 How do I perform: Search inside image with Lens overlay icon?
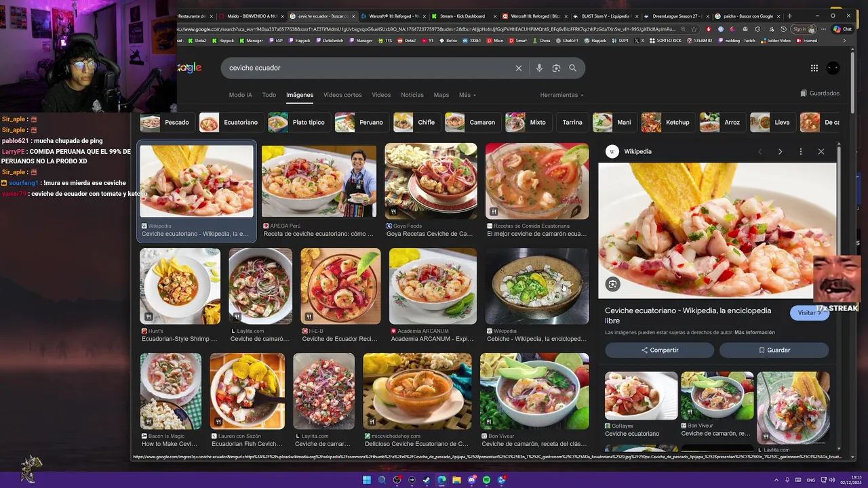pos(612,285)
